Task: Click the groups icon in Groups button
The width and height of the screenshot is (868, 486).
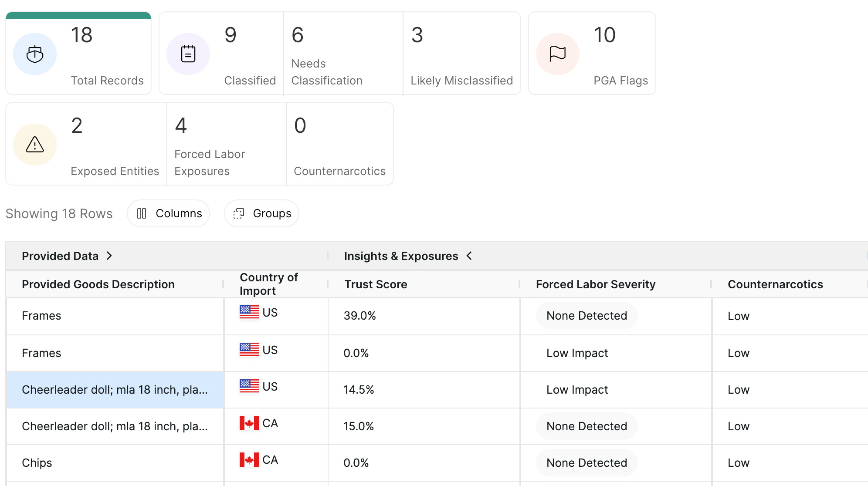Action: 239,213
